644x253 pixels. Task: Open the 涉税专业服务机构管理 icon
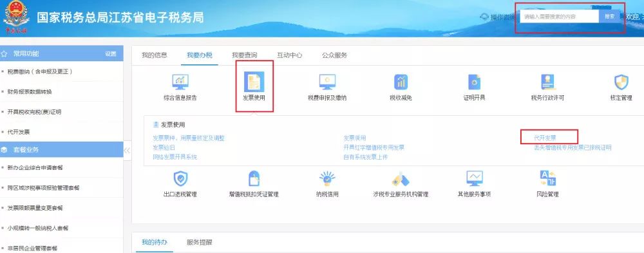coord(401,179)
